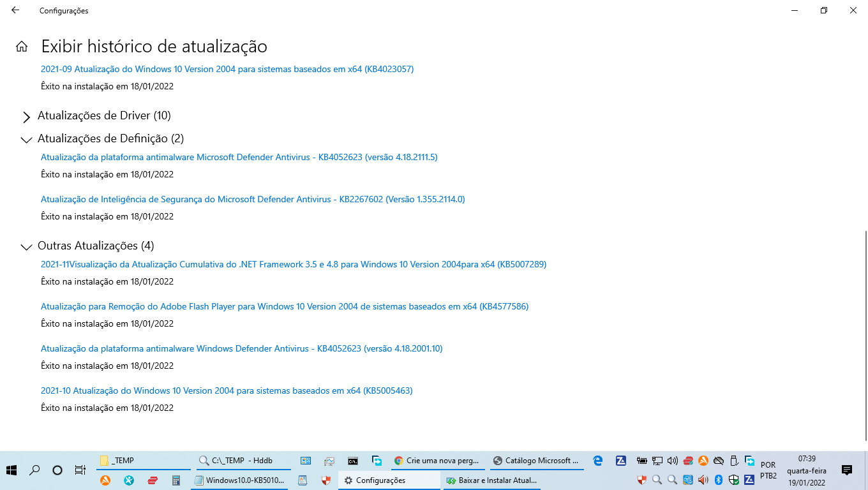Open the Calculator taskbar icon
The width and height of the screenshot is (868, 490).
(176, 480)
